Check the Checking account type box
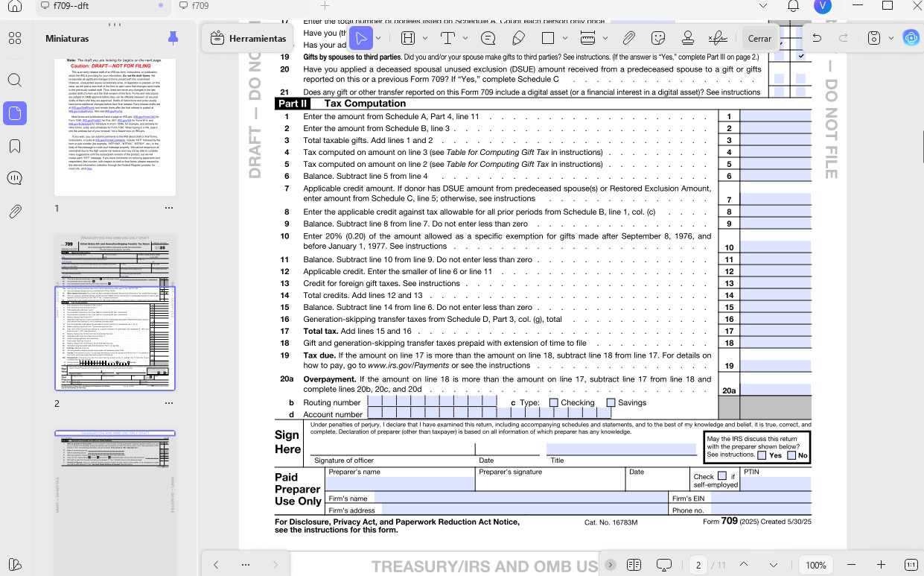This screenshot has height=576, width=924. [553, 403]
